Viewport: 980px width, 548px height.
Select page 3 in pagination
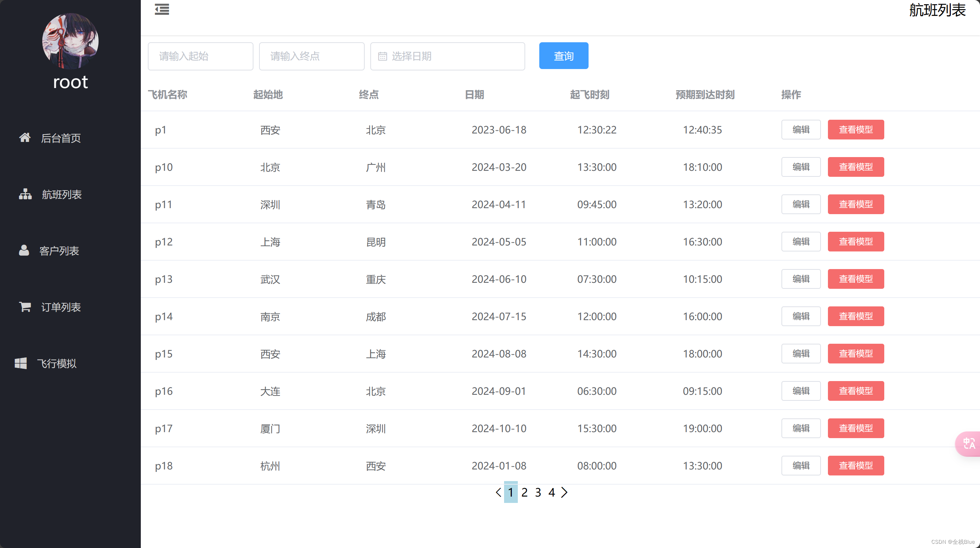(538, 492)
